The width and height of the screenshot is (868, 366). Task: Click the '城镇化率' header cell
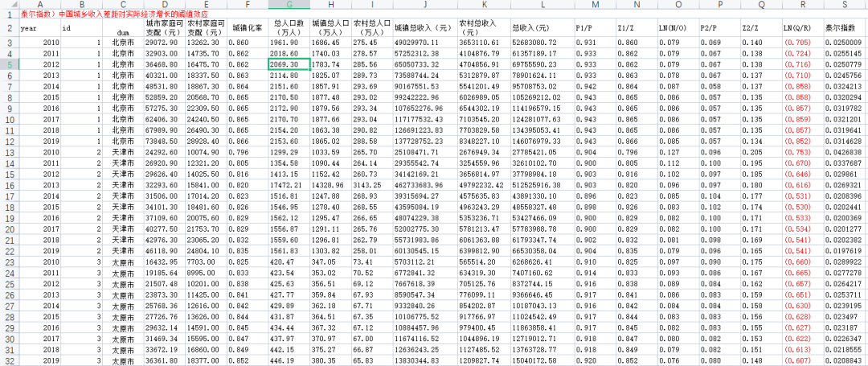(248, 27)
